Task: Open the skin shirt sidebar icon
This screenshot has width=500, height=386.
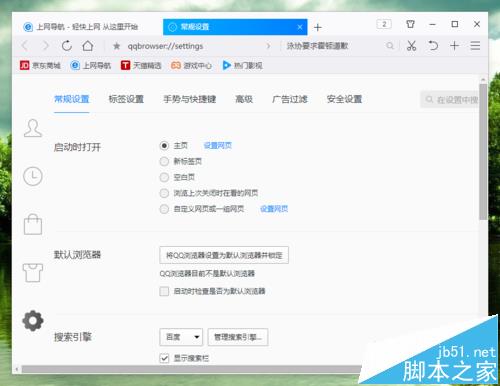Action: [33, 272]
